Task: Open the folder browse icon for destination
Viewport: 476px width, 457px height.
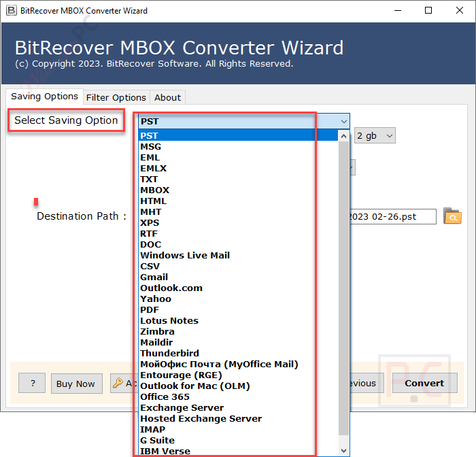Action: point(452,216)
